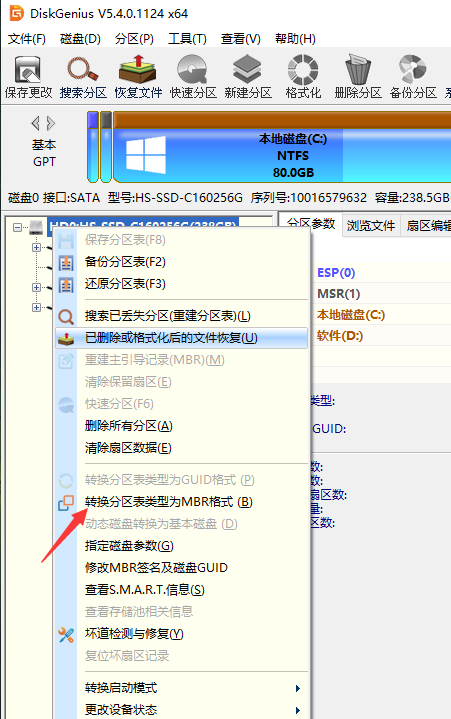Viewport: 451px width, 719px height.
Task: Expand the 转换启动模式 submenu arrow
Action: (x=298, y=688)
